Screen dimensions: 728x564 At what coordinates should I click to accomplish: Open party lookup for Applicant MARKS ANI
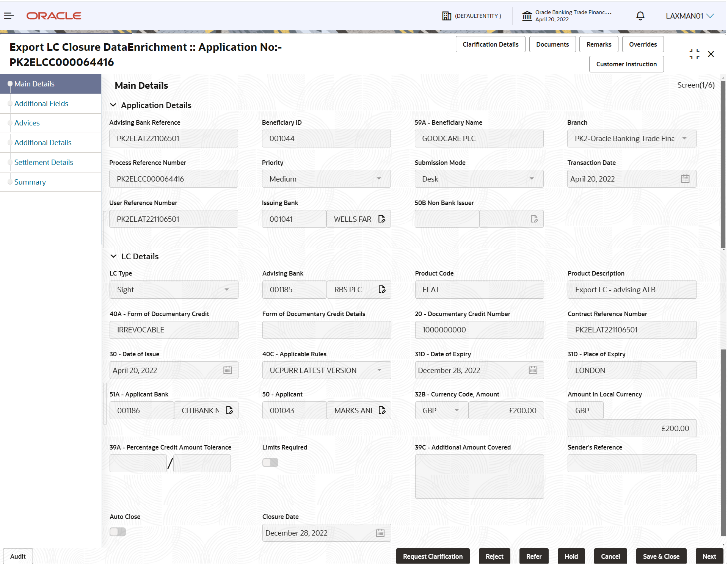[381, 410]
